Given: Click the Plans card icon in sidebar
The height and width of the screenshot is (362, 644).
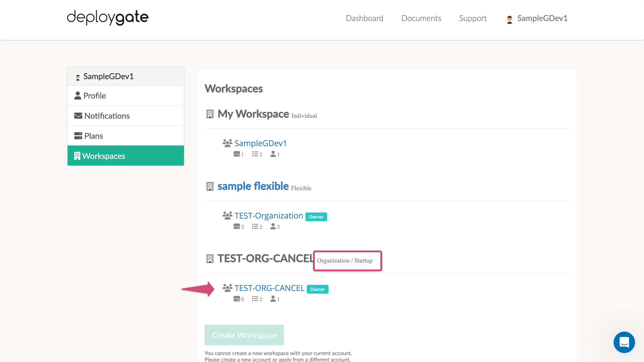Looking at the screenshot, I should click(x=78, y=135).
